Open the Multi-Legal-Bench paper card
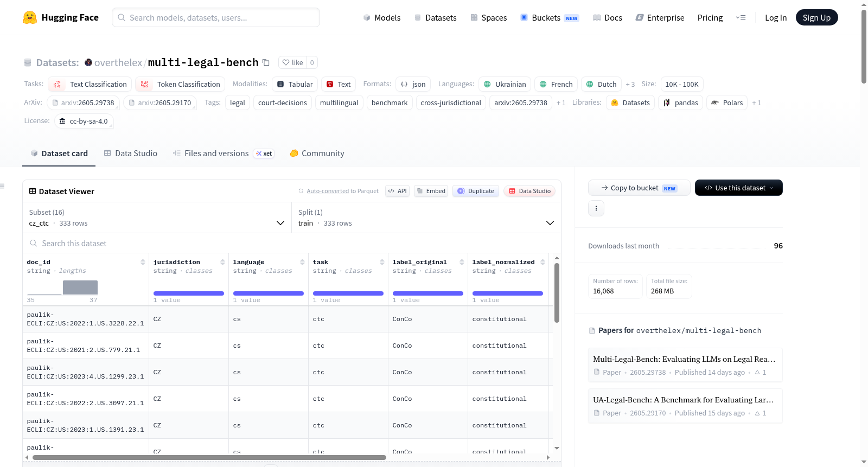 pyautogui.click(x=685, y=366)
